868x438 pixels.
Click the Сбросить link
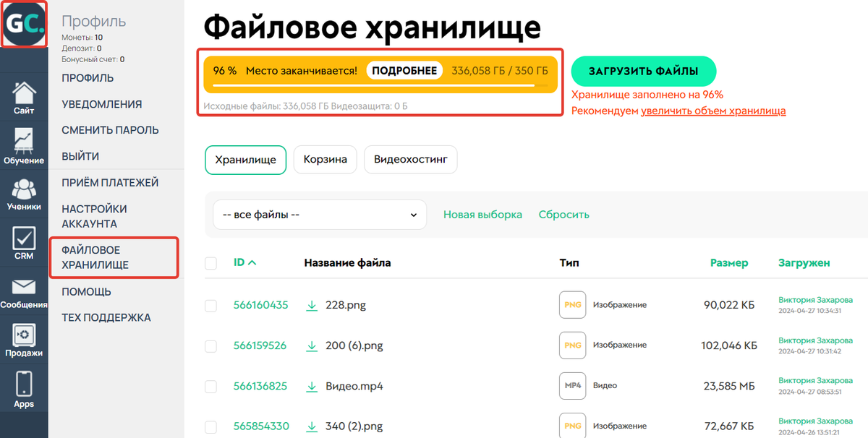click(564, 215)
